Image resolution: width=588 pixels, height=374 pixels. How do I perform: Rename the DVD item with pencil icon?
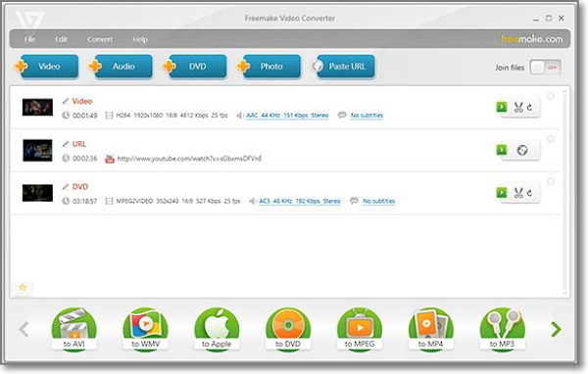click(66, 187)
